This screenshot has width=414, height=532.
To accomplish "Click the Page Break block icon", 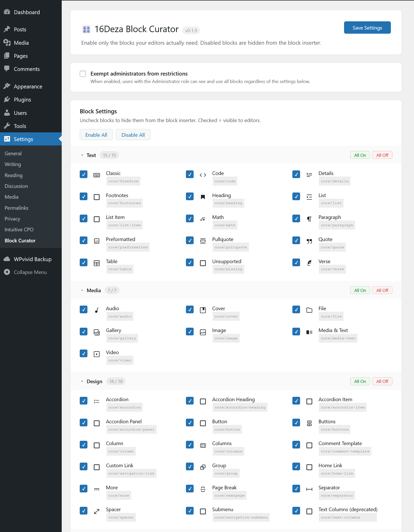I will pos(203,489).
